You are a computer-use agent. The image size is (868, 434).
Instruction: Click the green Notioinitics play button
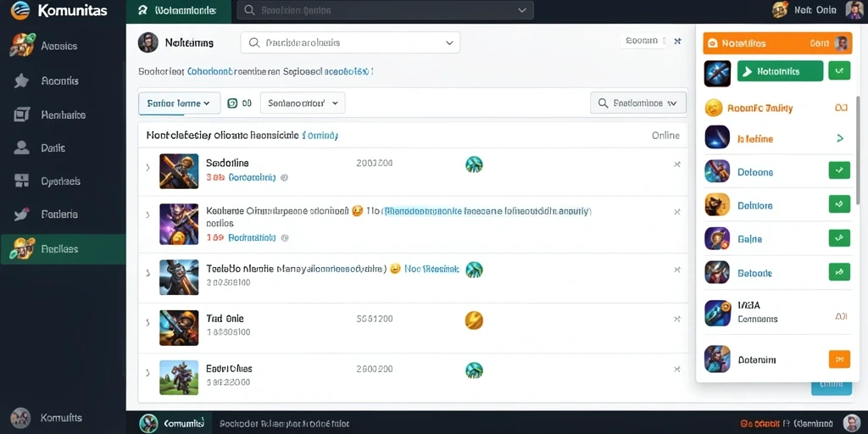coord(780,71)
